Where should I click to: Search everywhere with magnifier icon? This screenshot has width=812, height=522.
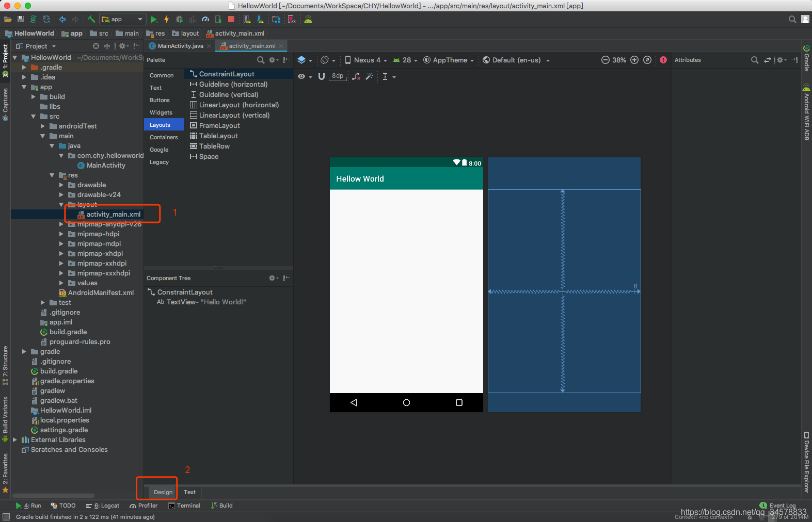pos(792,20)
